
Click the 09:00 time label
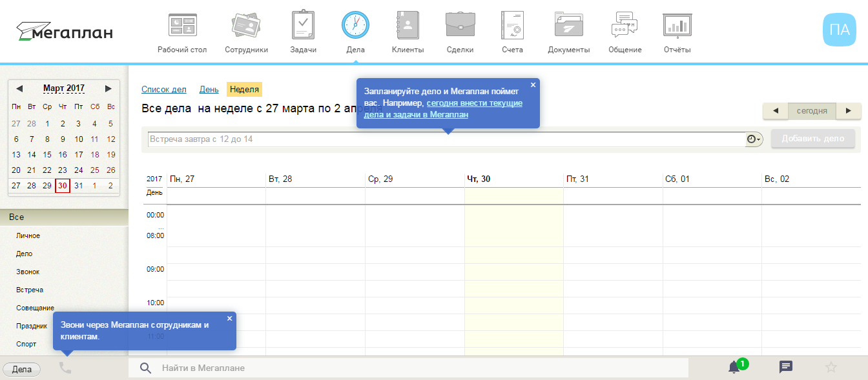[155, 269]
